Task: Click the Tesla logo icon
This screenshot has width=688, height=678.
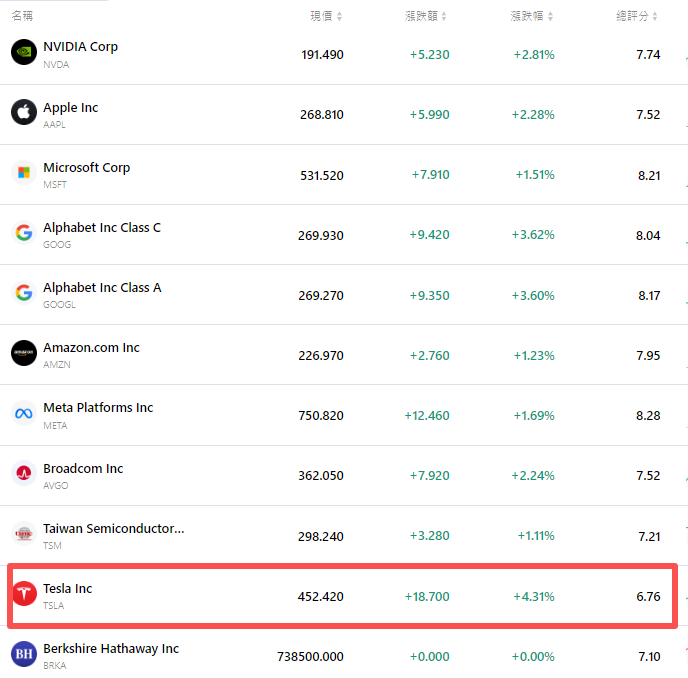Action: point(24,594)
